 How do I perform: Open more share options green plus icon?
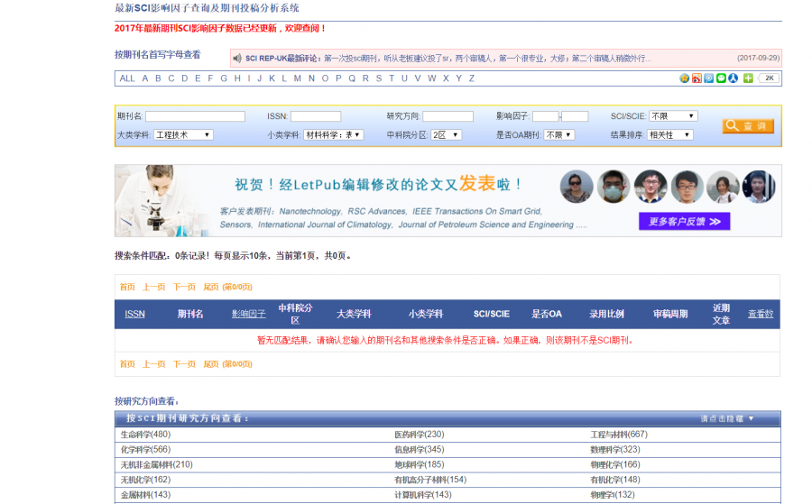click(x=748, y=78)
